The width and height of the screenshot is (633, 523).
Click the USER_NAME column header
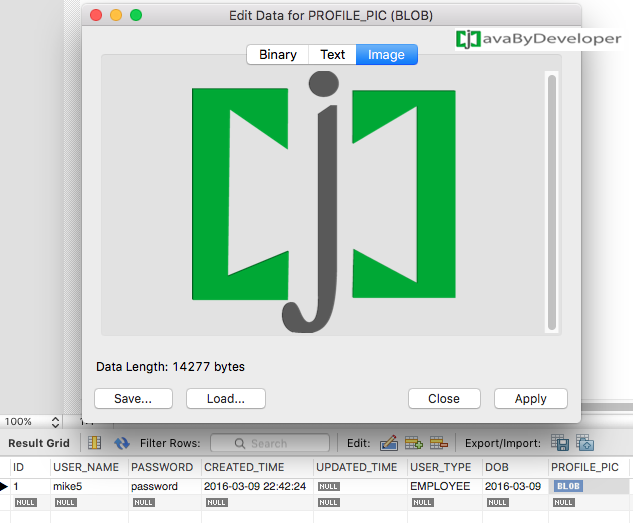pyautogui.click(x=89, y=467)
